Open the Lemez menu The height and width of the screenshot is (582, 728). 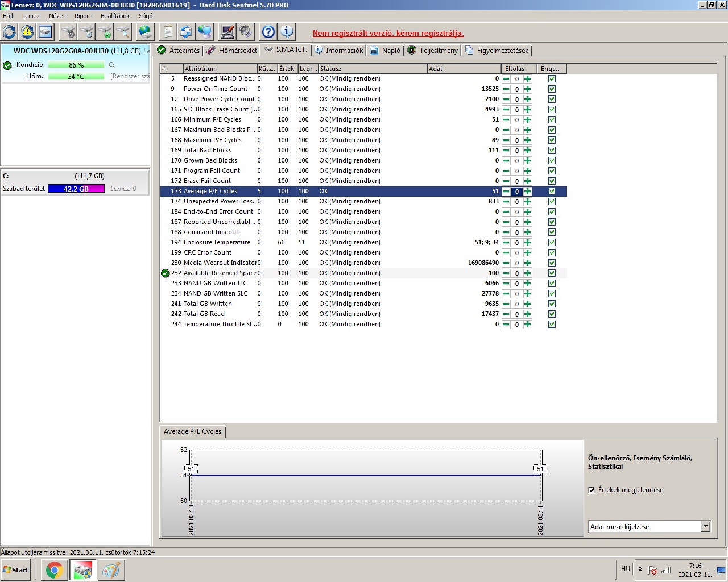31,16
